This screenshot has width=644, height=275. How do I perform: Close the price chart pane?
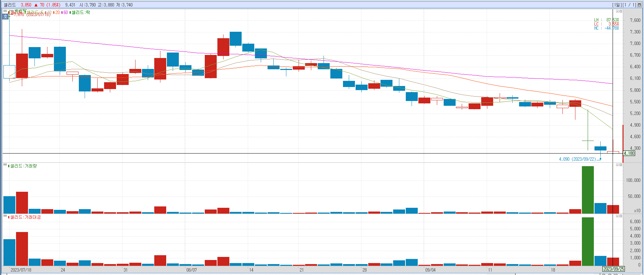coord(621,11)
